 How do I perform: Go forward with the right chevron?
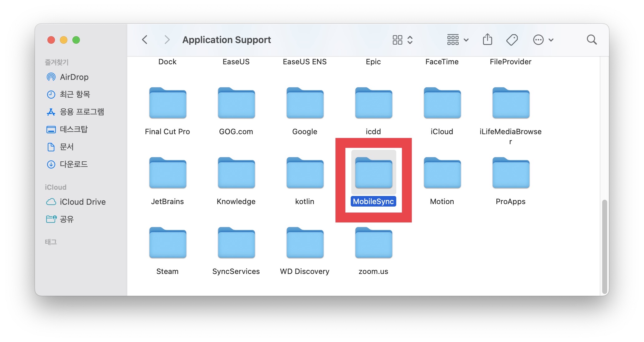[x=167, y=40]
